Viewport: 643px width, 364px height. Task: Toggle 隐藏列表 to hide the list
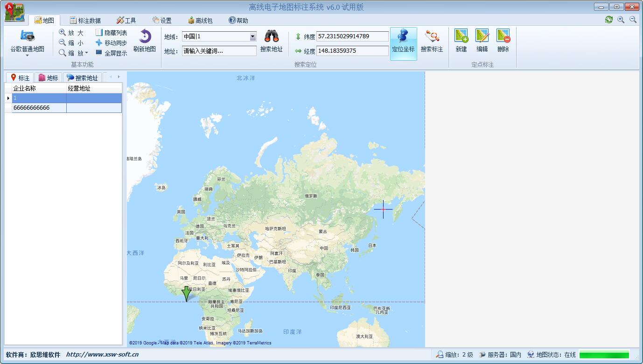tap(112, 33)
